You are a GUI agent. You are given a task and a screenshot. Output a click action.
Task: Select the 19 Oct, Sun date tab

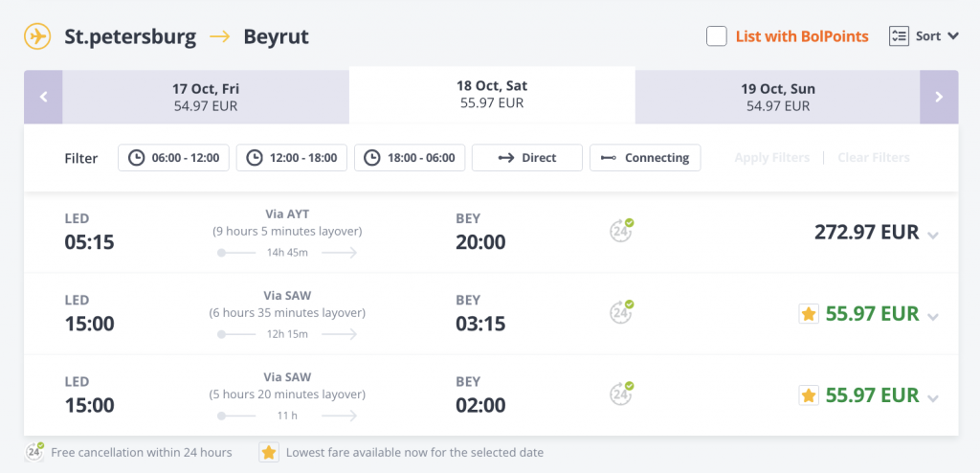point(777,97)
